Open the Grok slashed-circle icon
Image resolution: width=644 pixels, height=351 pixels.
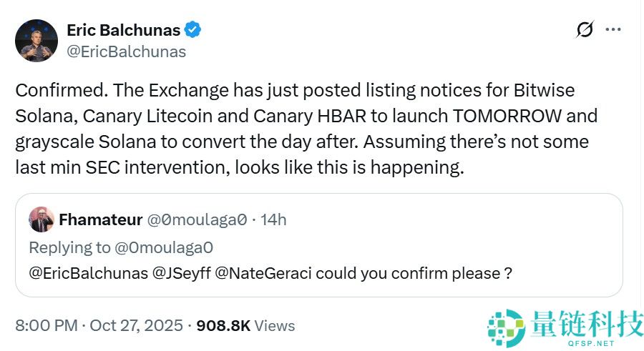click(x=585, y=30)
